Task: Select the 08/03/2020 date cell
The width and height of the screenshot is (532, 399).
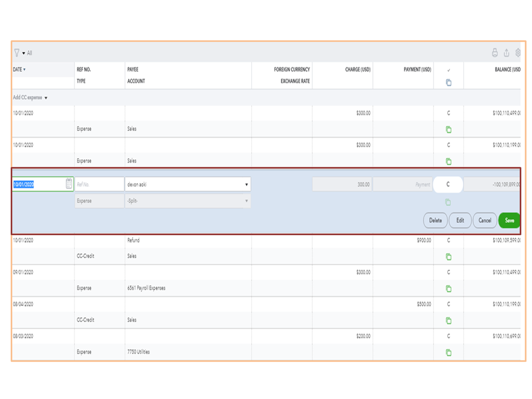Action: (23, 336)
